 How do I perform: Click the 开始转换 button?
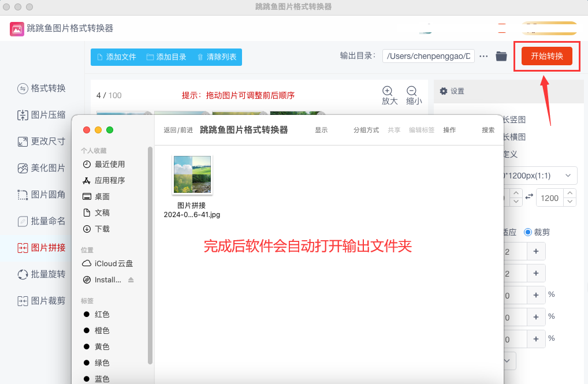click(546, 56)
